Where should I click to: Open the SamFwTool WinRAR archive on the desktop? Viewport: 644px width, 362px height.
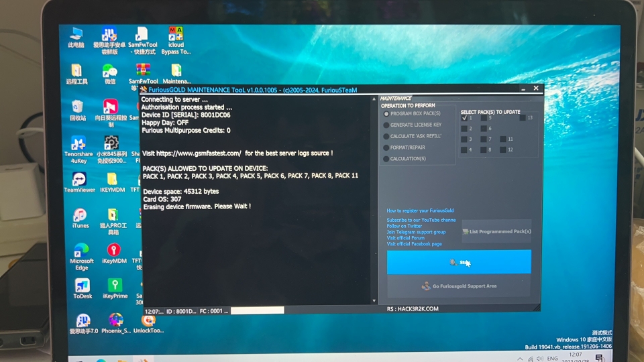(143, 74)
